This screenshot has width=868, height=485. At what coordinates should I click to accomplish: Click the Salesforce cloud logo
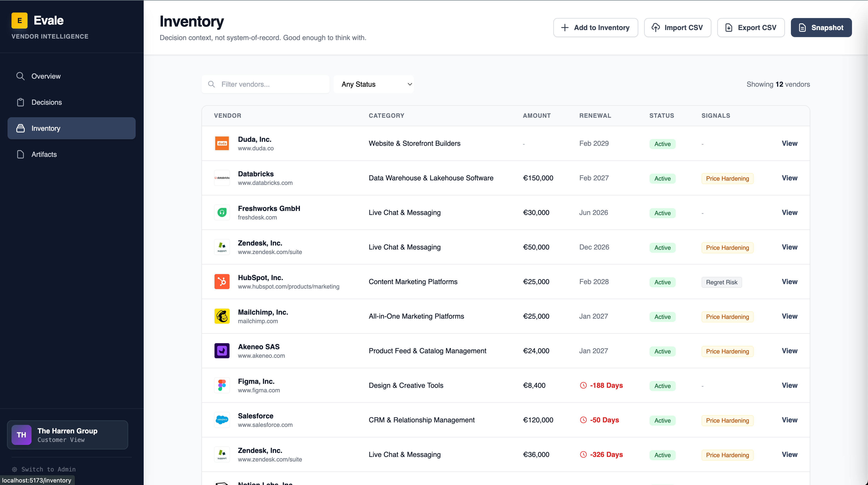pyautogui.click(x=222, y=420)
